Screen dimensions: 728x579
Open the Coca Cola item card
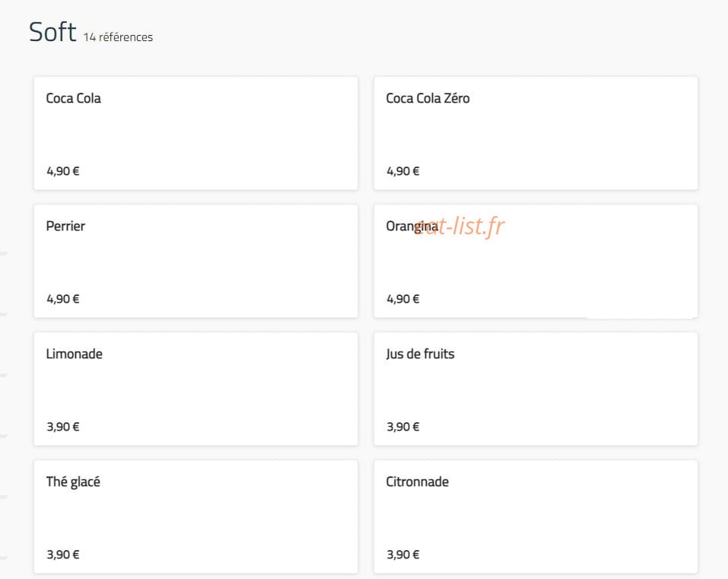coord(196,133)
